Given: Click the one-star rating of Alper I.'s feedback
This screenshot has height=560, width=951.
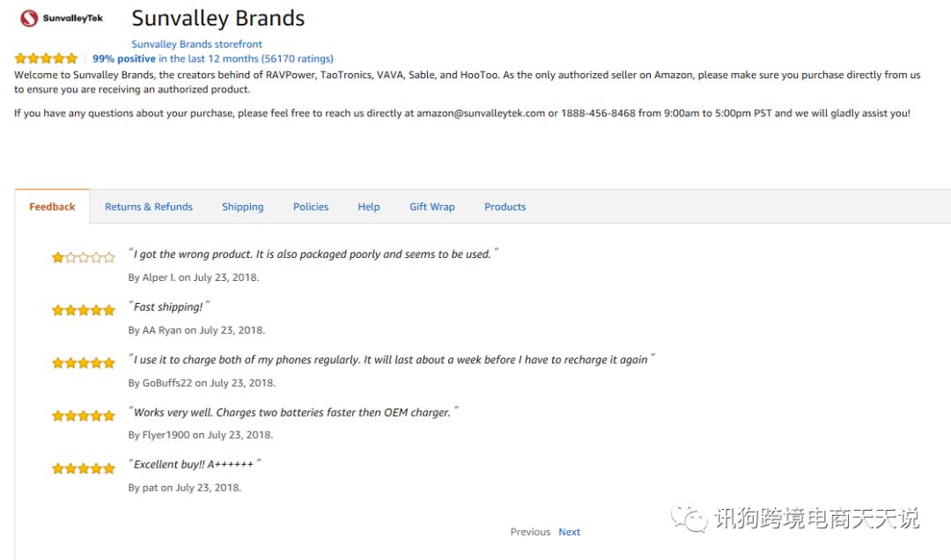Looking at the screenshot, I should [84, 257].
